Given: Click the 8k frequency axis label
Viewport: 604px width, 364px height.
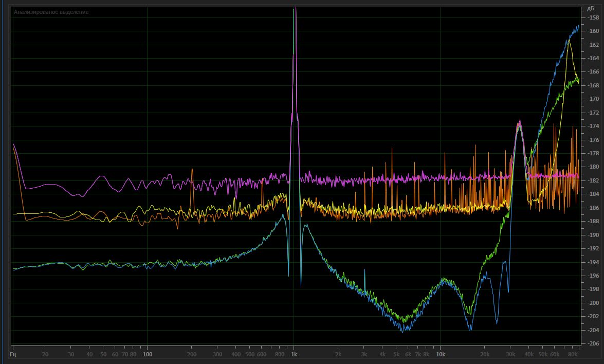Looking at the screenshot, I should click(x=427, y=354).
